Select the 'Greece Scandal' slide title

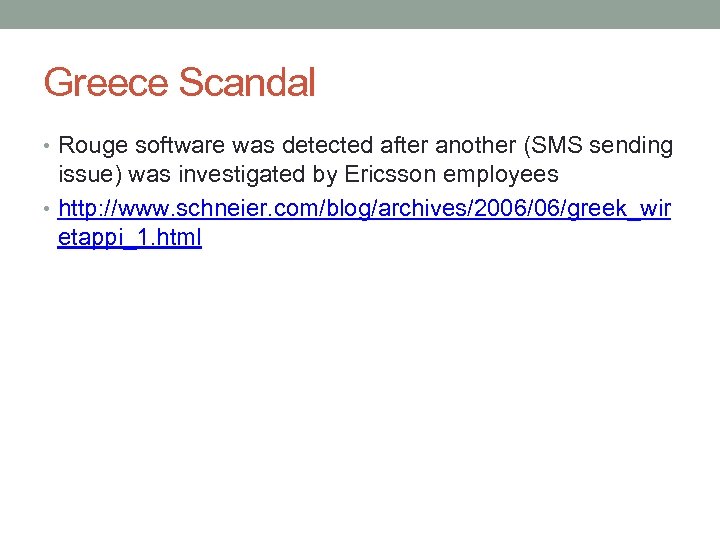[179, 83]
